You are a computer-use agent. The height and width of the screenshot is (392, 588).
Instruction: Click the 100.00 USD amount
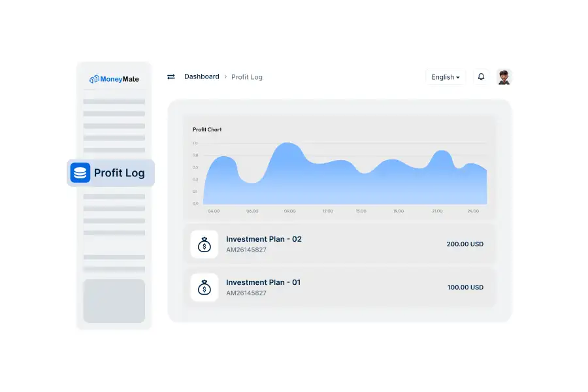click(x=465, y=287)
